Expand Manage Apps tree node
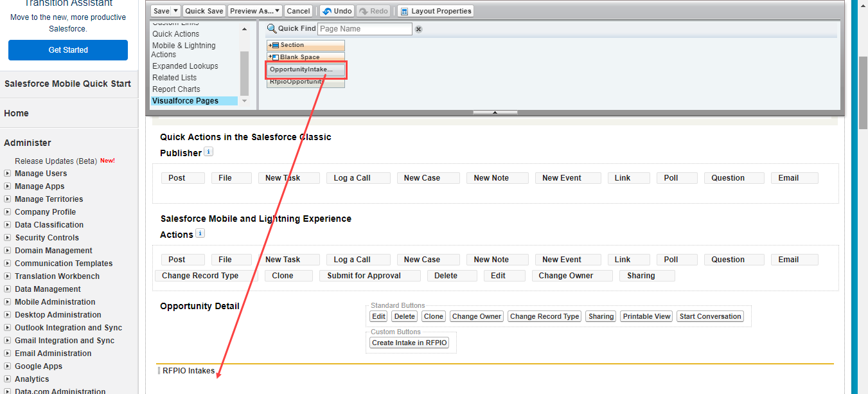 [x=7, y=186]
